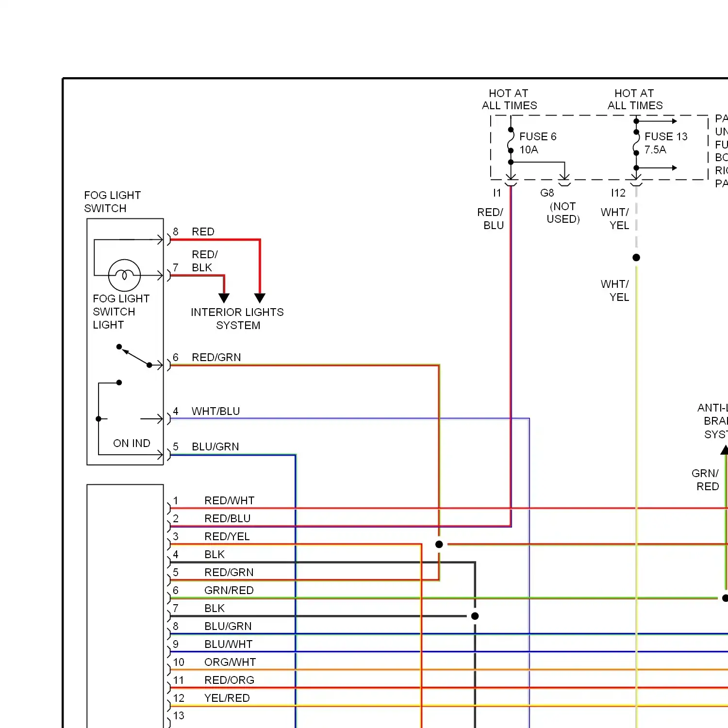Select fog switch pin 4 WHT/BLU label
This screenshot has height=728, width=728.
[215, 411]
